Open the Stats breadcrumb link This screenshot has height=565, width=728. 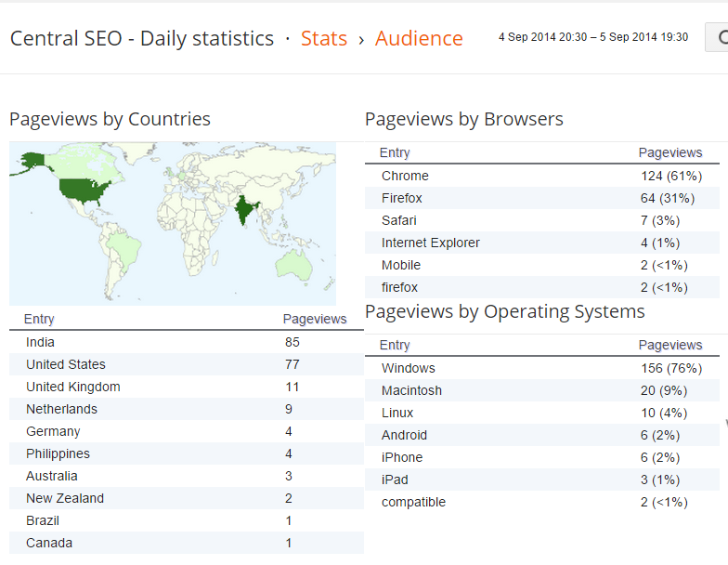(x=323, y=38)
